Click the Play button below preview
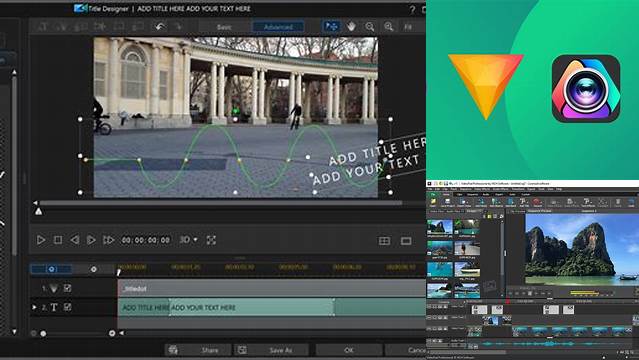Screen dimensions: 639x360 pyautogui.click(x=41, y=240)
